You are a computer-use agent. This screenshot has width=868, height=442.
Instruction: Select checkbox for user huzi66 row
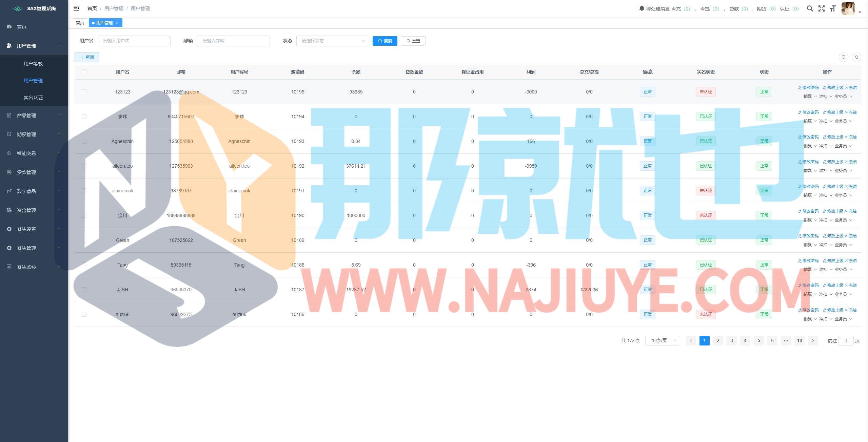(x=84, y=314)
